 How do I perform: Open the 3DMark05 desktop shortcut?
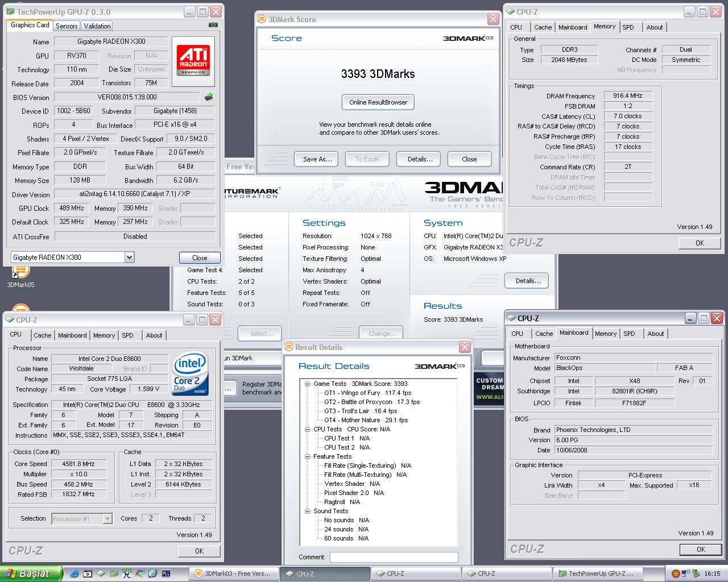click(20, 276)
